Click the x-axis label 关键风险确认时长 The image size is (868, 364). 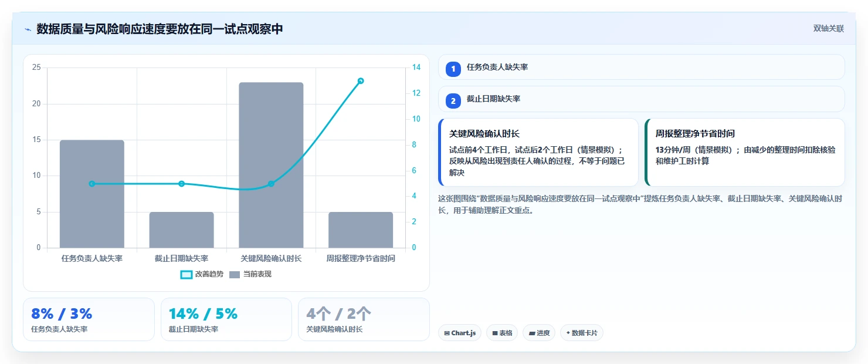point(271,258)
